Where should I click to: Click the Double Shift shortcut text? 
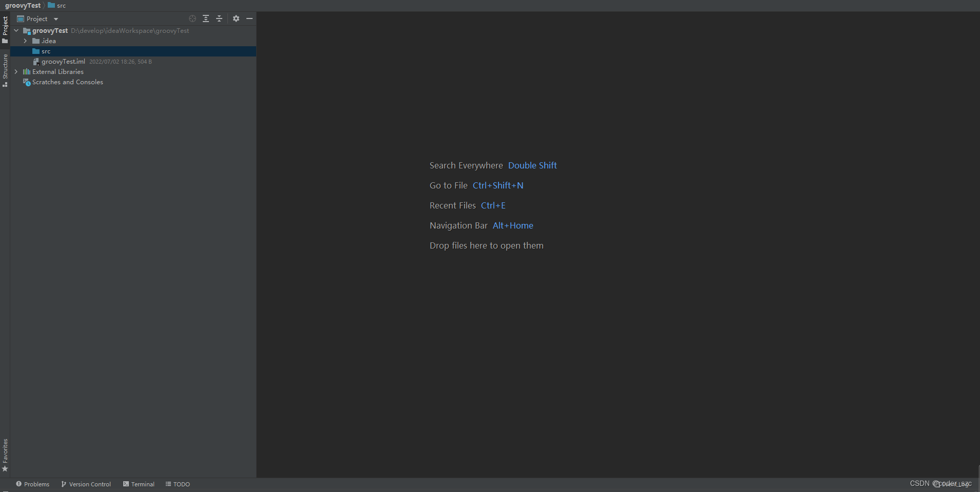click(532, 165)
